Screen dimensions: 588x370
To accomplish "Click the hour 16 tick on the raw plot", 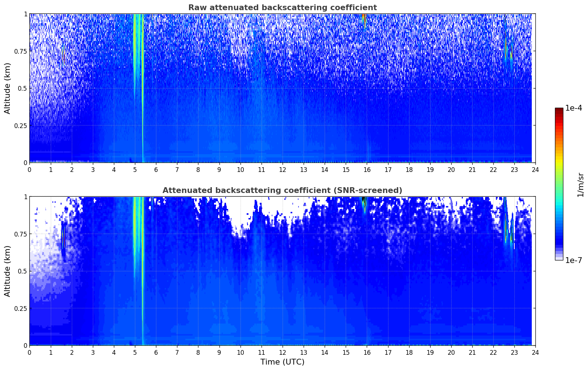I will click(367, 169).
